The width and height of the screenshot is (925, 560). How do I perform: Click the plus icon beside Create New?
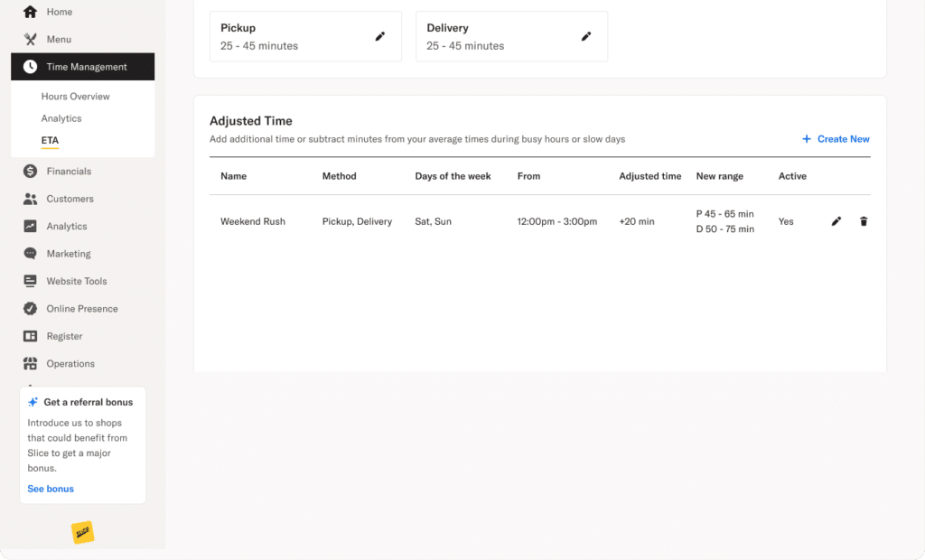[x=807, y=139]
